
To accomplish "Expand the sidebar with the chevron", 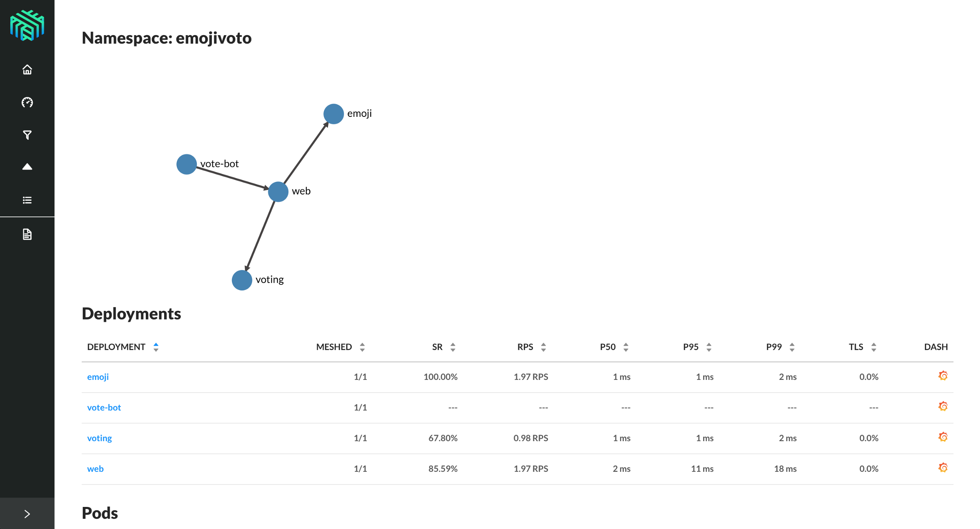I will pyautogui.click(x=27, y=513).
